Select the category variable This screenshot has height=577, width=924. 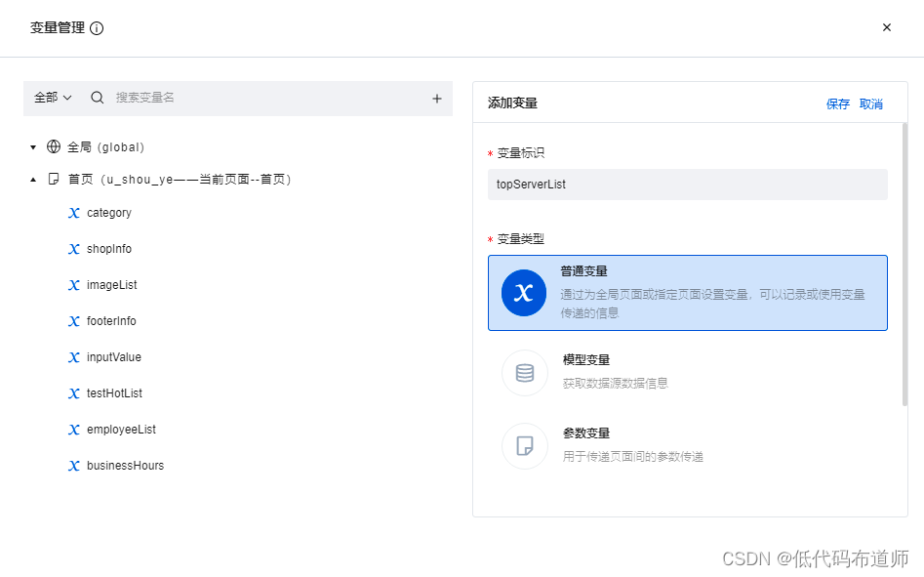pos(109,213)
